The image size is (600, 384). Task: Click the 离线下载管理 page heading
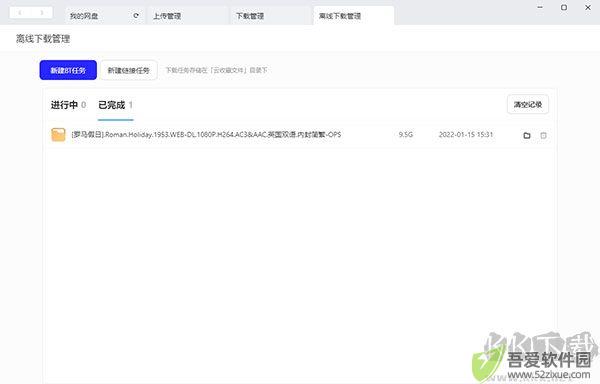43,39
